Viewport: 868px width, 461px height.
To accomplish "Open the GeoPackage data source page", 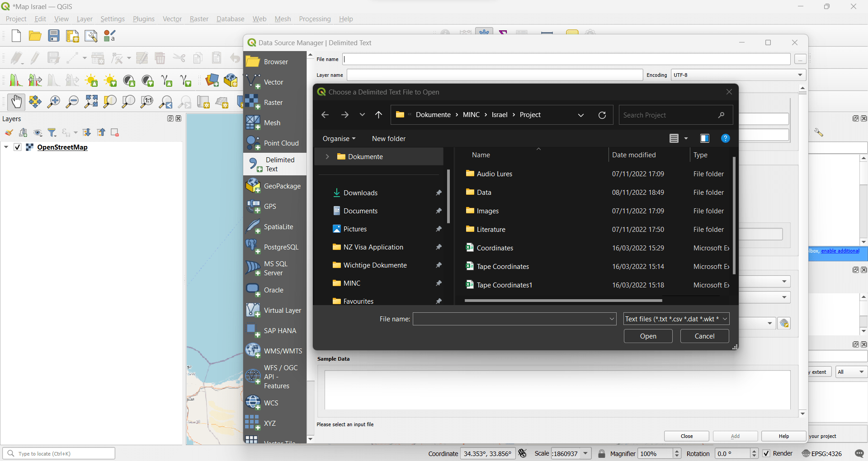I will tap(274, 186).
